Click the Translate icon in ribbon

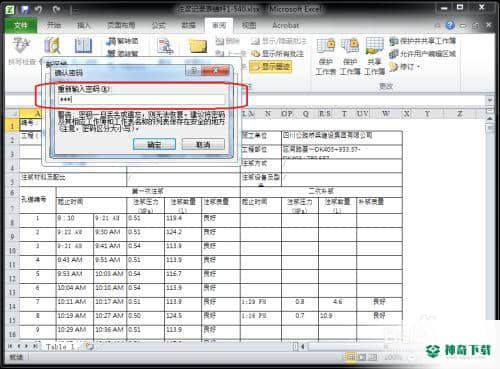[x=165, y=46]
